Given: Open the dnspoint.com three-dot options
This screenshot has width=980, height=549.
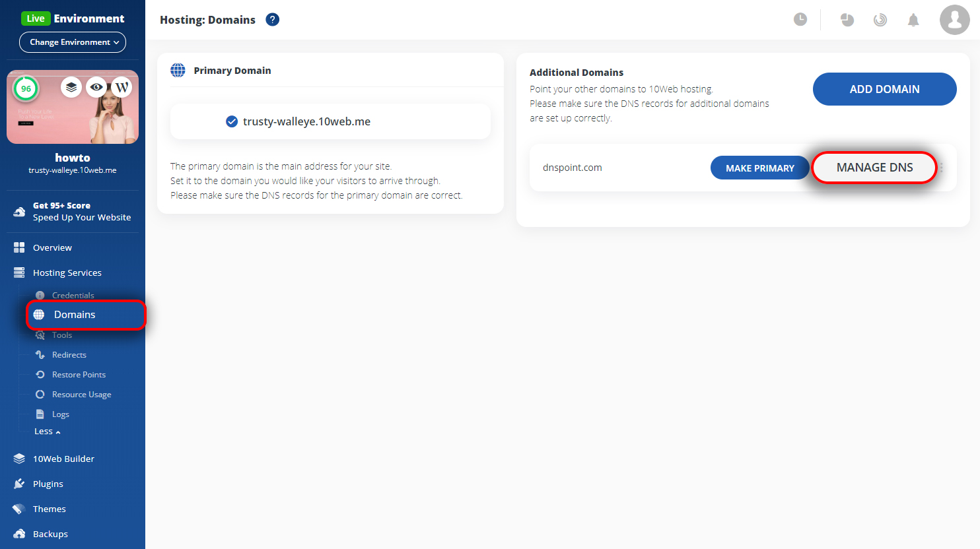Looking at the screenshot, I should (942, 168).
